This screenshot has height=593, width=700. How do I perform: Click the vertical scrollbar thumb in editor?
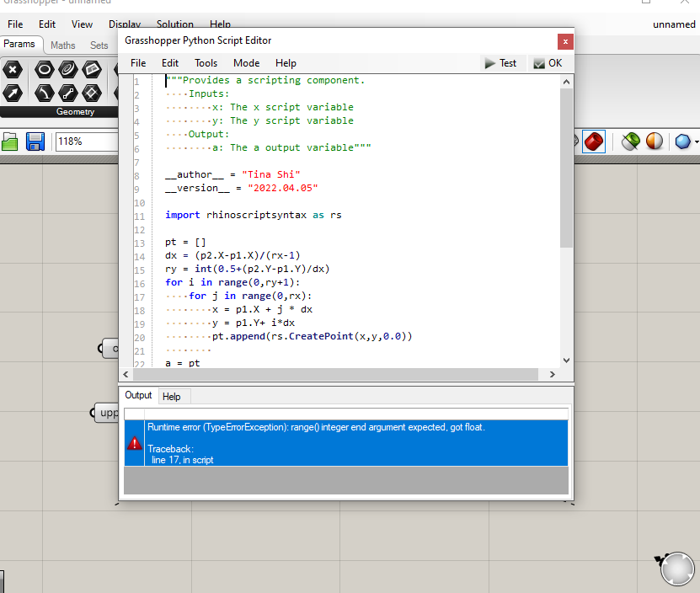[566, 168]
